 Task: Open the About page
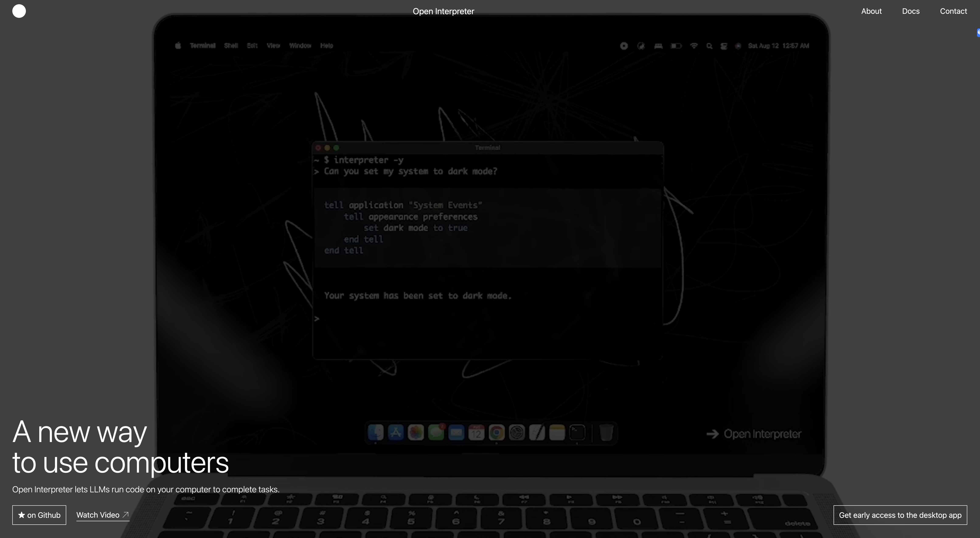click(x=871, y=11)
